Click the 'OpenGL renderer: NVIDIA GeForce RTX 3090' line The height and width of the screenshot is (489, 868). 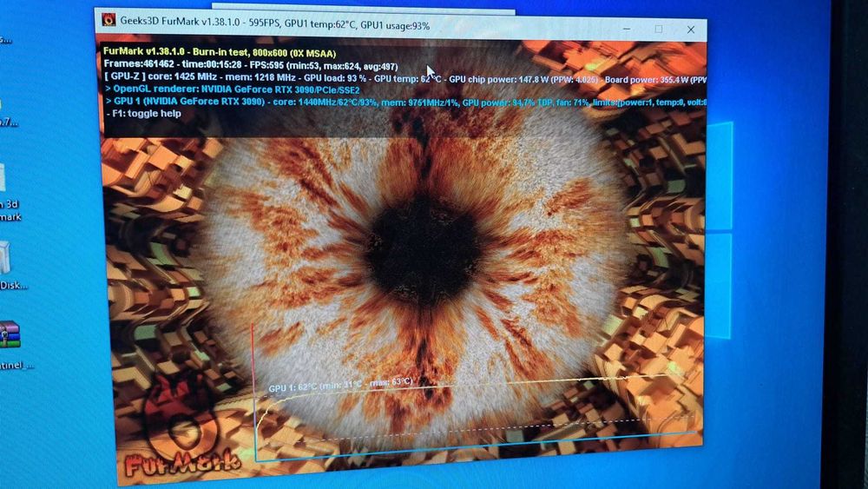point(233,89)
